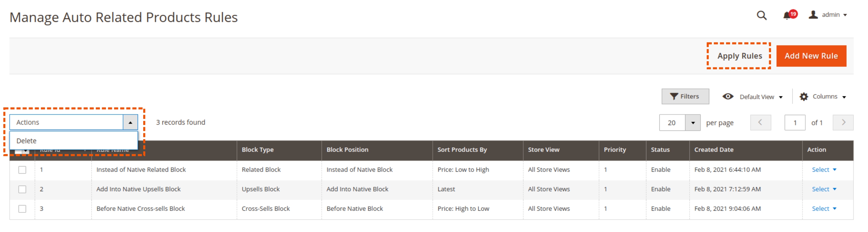Screen dimensions: 868x232
Task: Collapse the Actions dropdown arrow
Action: point(131,123)
